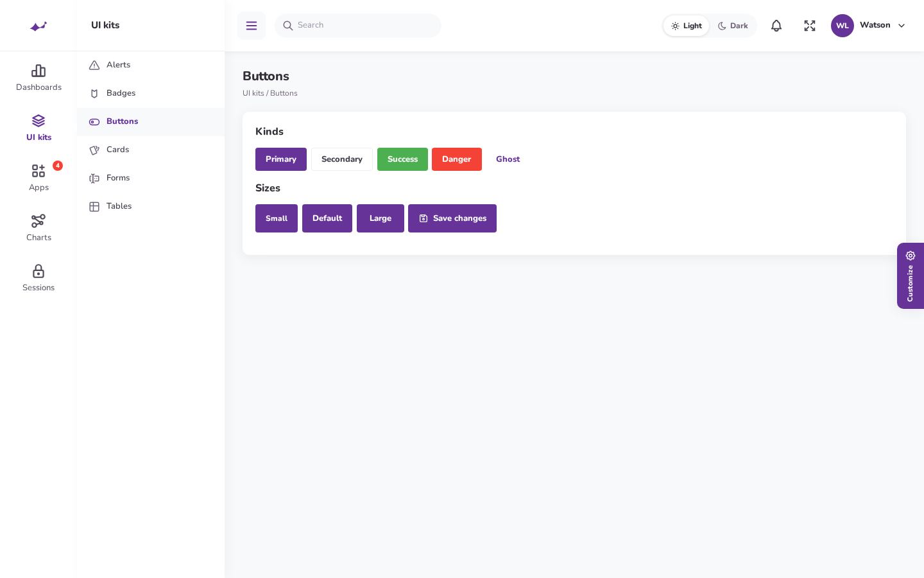Open Dashboards from the icon rail
The height and width of the screenshot is (578, 924).
pyautogui.click(x=38, y=78)
